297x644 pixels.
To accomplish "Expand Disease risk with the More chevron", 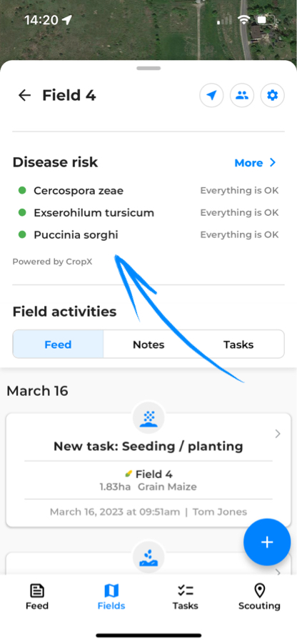I will (273, 163).
